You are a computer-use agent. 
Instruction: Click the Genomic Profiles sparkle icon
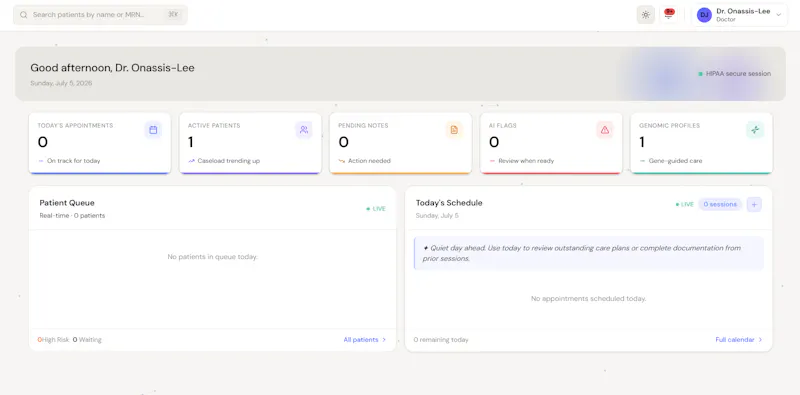coord(755,130)
